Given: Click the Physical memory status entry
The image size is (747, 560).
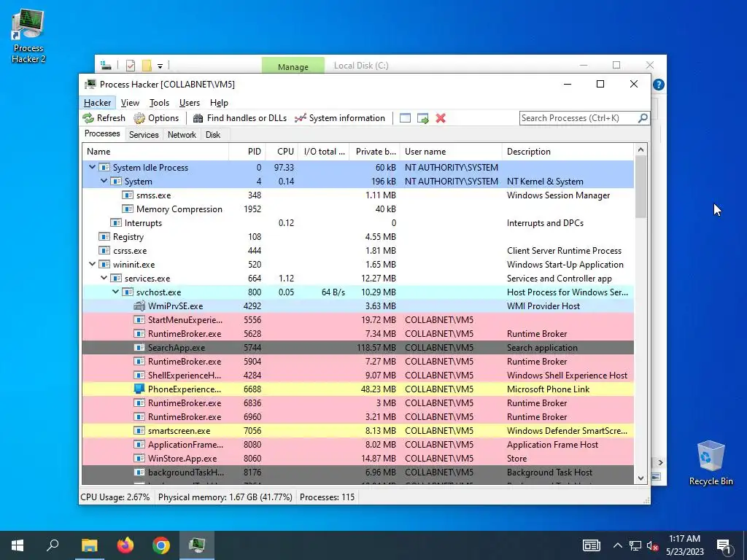Looking at the screenshot, I should coord(225,497).
